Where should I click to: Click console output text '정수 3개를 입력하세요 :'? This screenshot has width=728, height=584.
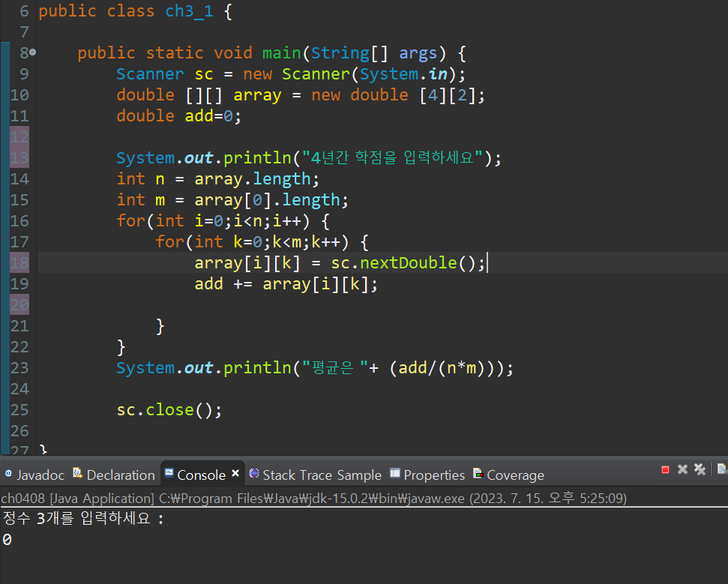click(x=83, y=518)
